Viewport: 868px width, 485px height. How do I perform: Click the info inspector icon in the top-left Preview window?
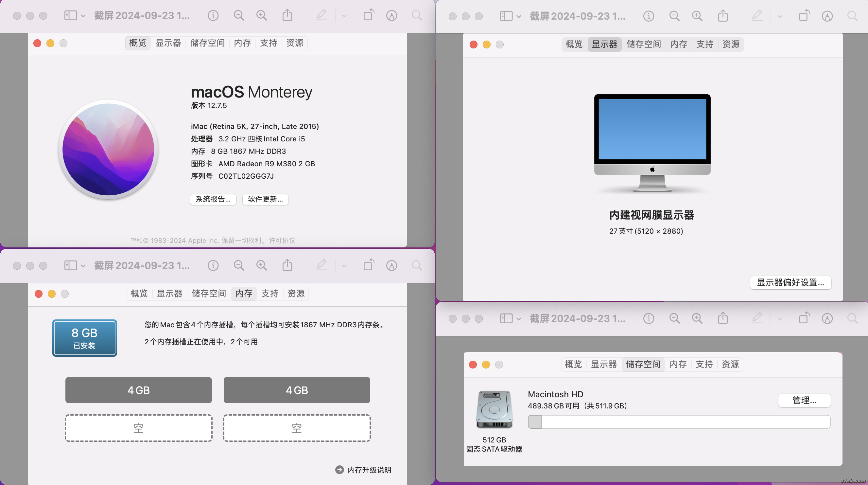tap(213, 15)
